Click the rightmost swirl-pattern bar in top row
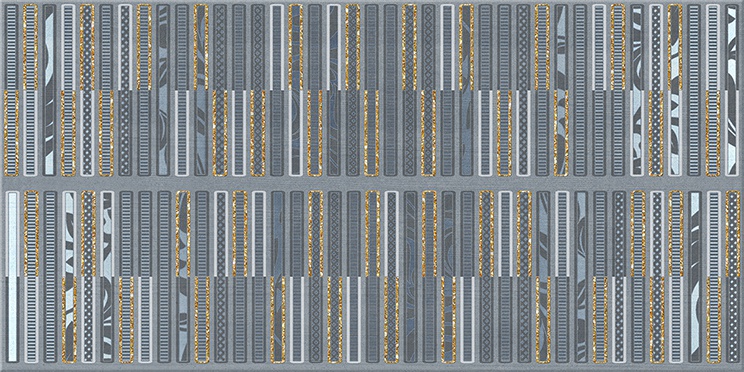Image resolution: width=744 pixels, height=372 pixels. (x=732, y=90)
